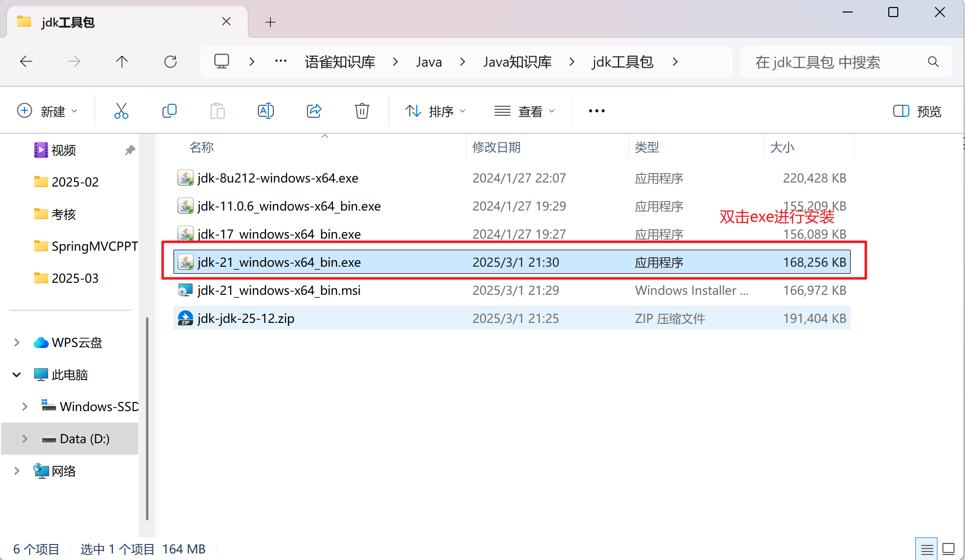This screenshot has width=965, height=560.
Task: Select the jdk工具包 window tab
Action: [x=127, y=22]
